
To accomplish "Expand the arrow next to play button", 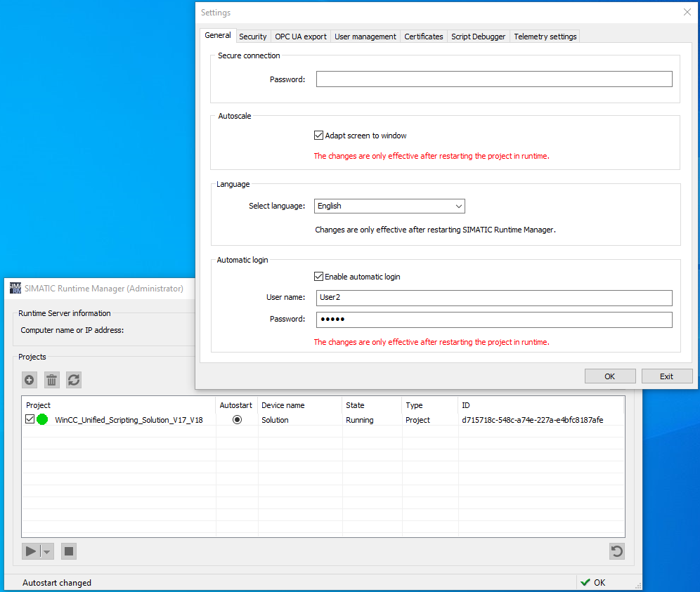I will pos(47,551).
